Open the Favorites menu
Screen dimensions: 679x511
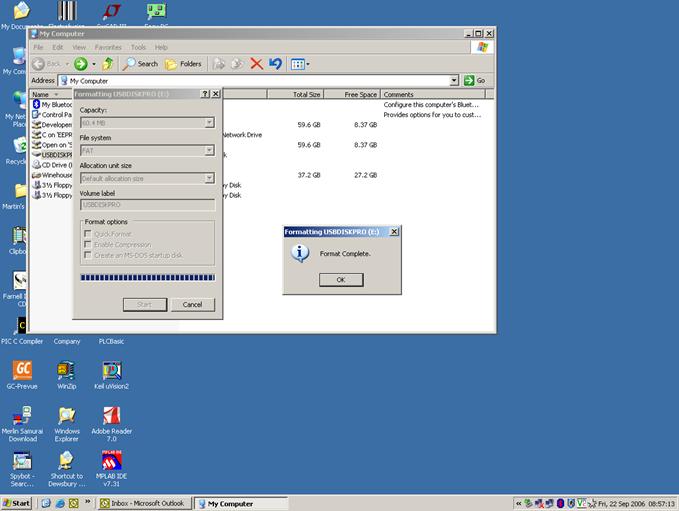pos(108,47)
